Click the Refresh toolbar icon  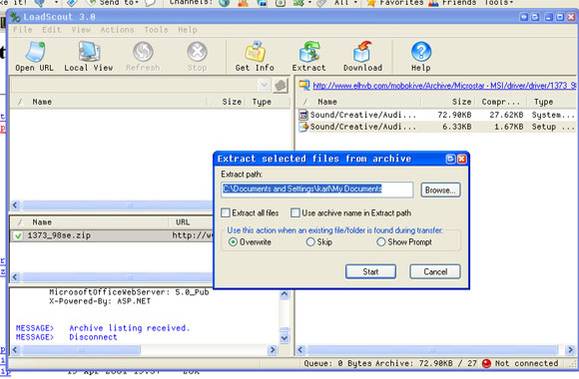(143, 56)
